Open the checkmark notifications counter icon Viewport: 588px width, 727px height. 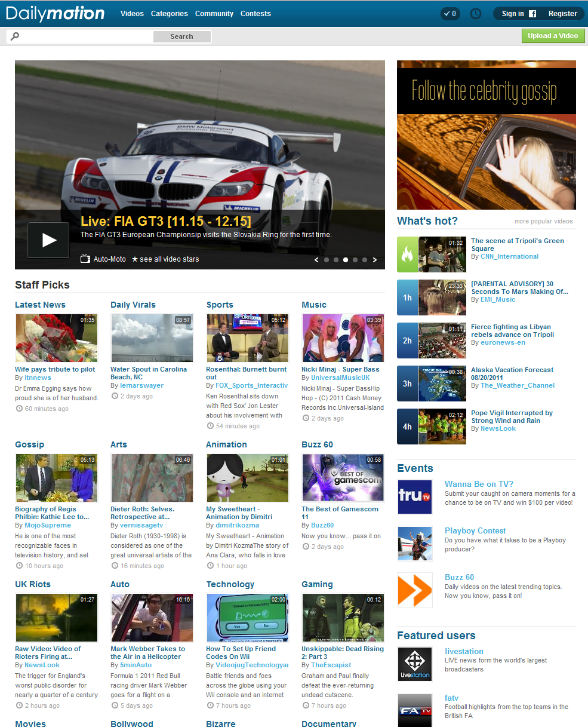(x=450, y=13)
